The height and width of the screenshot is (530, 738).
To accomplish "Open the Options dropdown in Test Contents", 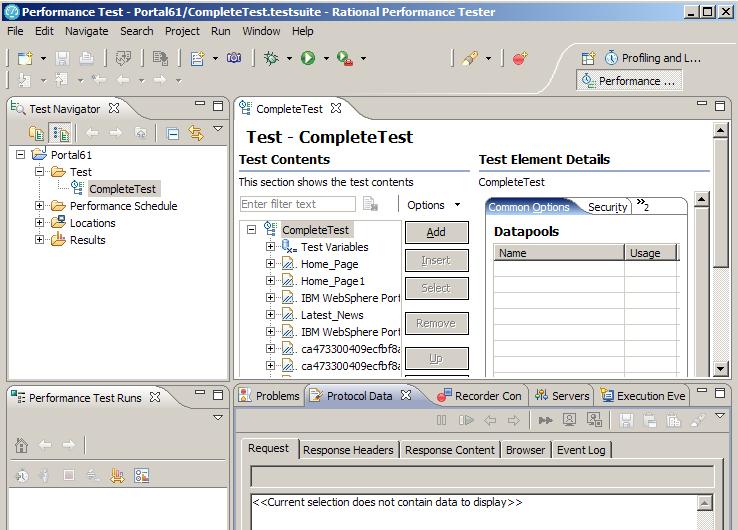I will 433,205.
